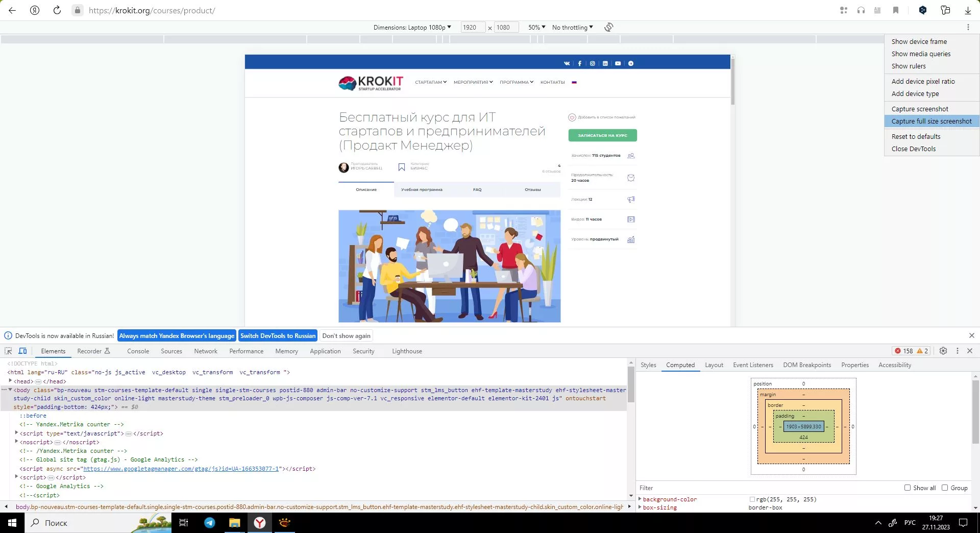
Task: Click the width input showing 1920
Action: tap(473, 27)
